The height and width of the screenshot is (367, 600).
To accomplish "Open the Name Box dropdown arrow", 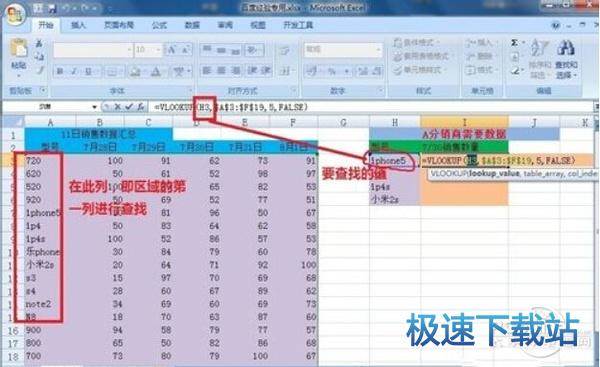I will (x=94, y=107).
